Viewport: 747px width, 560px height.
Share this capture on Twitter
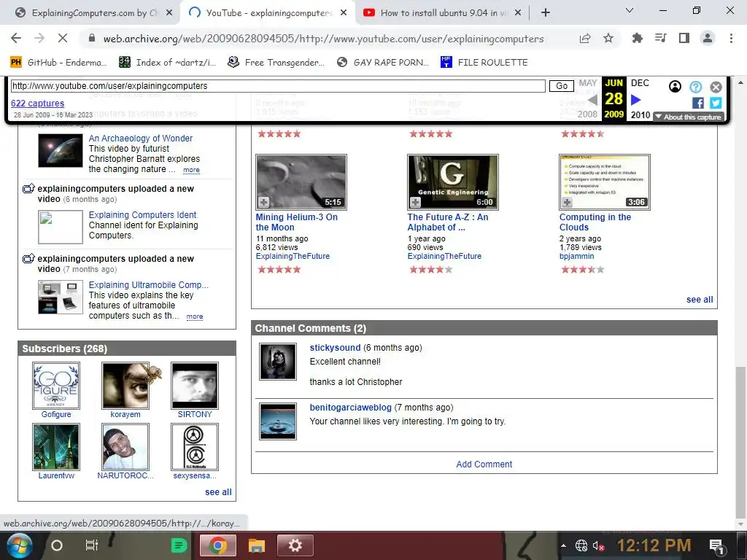point(716,103)
